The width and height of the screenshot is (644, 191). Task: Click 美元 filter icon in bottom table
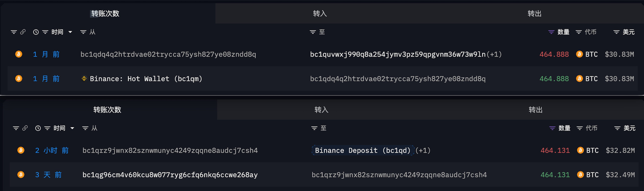coord(617,128)
